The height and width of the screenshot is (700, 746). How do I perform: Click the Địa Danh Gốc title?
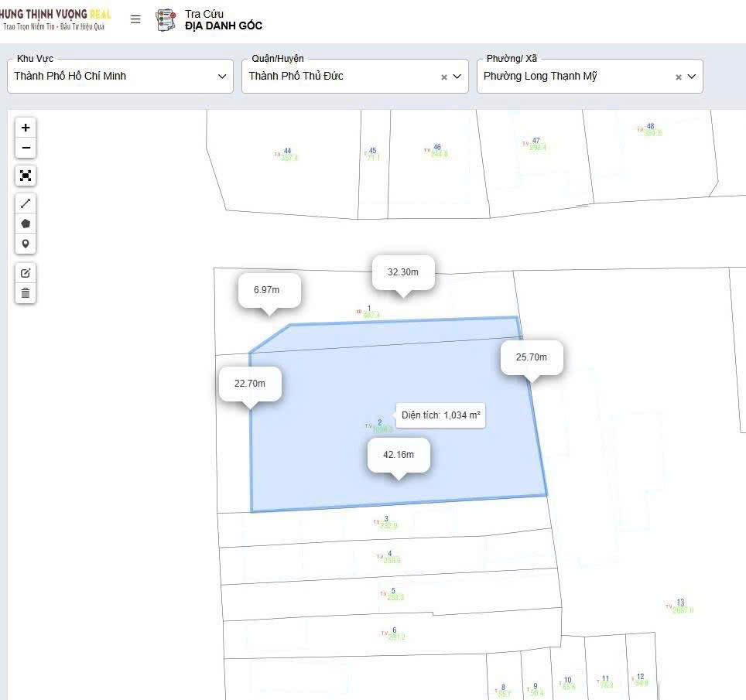pyautogui.click(x=224, y=26)
